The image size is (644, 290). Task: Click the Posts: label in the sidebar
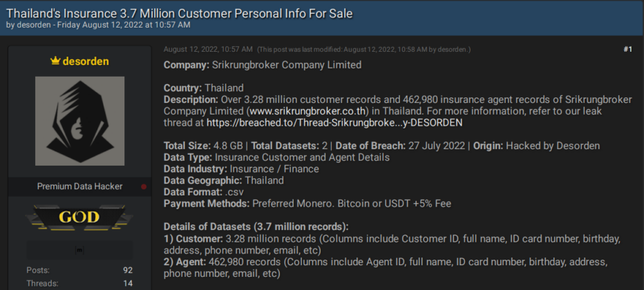38,270
